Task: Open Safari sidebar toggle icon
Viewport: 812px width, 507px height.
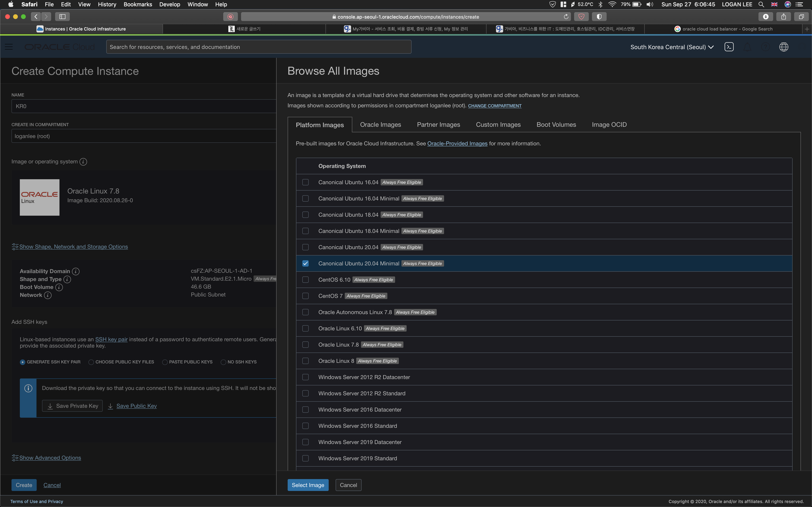Action: (x=62, y=16)
